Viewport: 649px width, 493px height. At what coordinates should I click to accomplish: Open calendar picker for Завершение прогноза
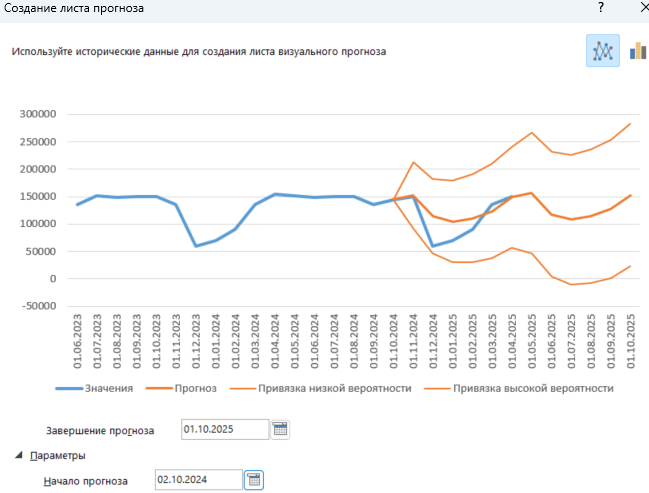click(x=280, y=429)
